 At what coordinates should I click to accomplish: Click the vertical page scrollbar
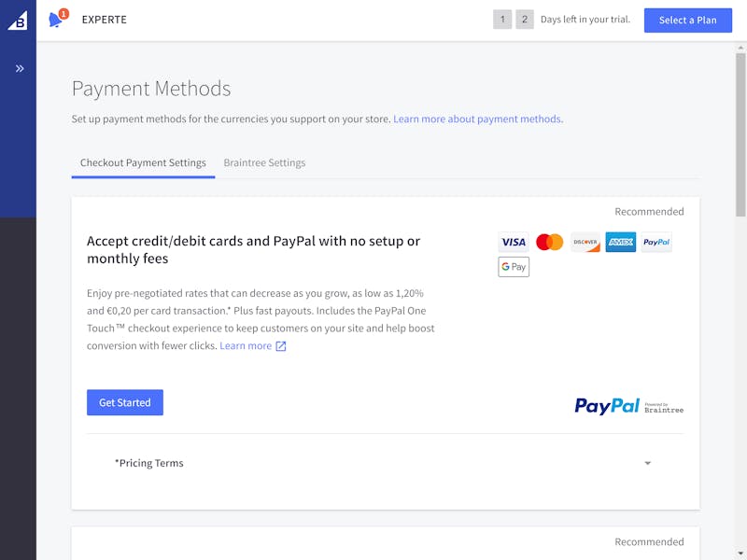[x=740, y=134]
